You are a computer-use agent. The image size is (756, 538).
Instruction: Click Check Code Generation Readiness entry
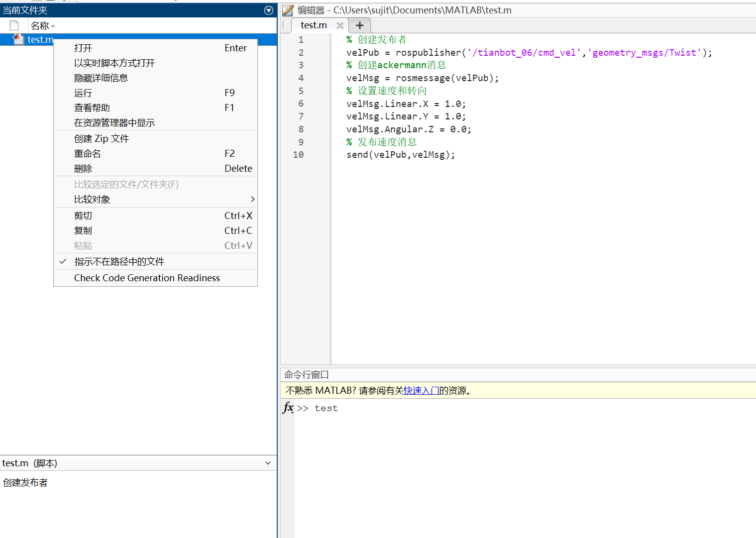[155, 278]
